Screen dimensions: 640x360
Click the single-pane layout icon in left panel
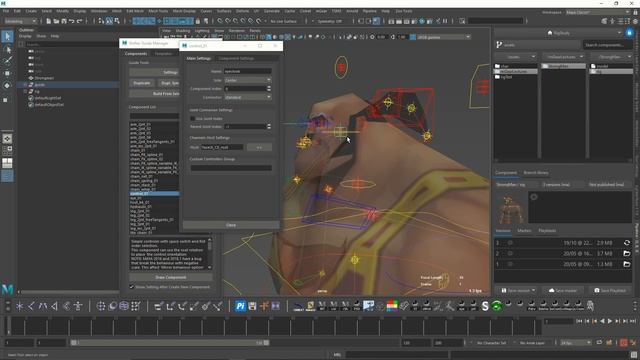7,139
